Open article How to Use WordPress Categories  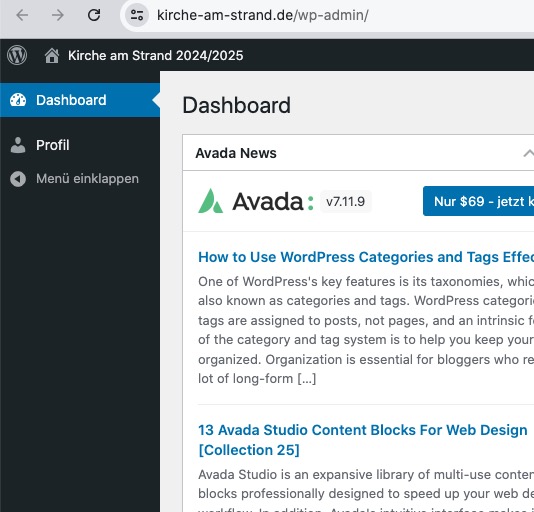click(x=366, y=257)
